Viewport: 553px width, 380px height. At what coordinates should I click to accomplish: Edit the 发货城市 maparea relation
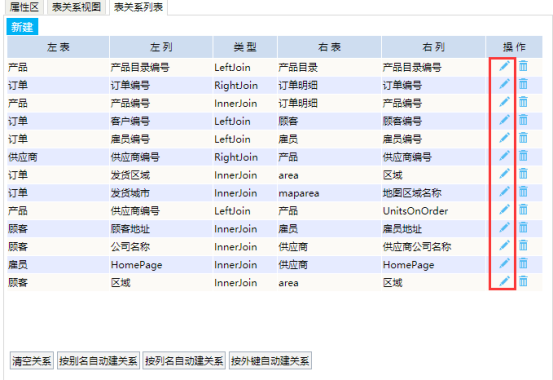point(504,192)
